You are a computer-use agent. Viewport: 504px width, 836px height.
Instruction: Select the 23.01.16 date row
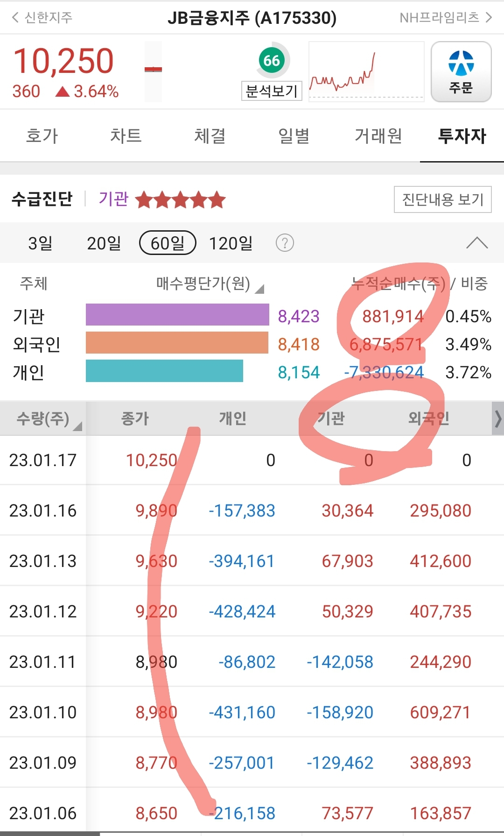point(252,510)
